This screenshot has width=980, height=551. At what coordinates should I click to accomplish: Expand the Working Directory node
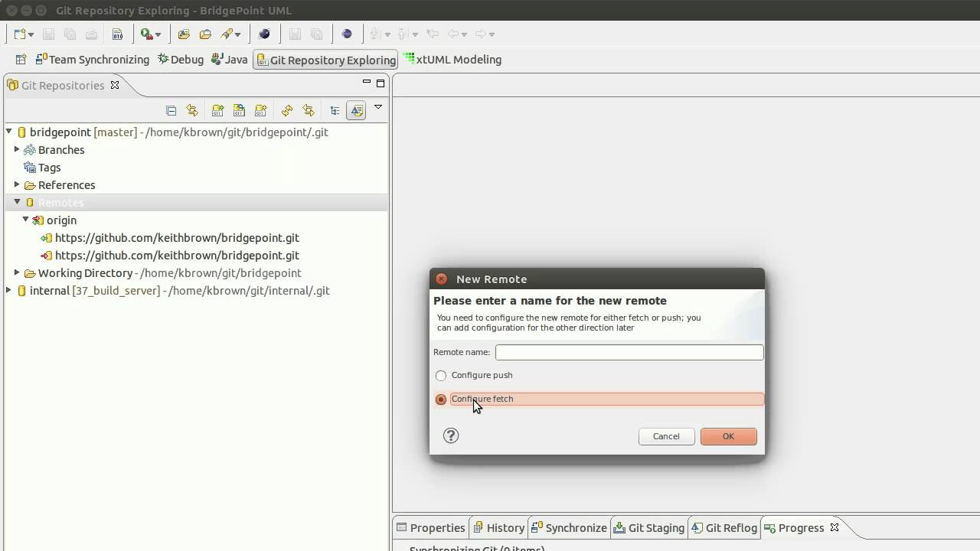(17, 272)
